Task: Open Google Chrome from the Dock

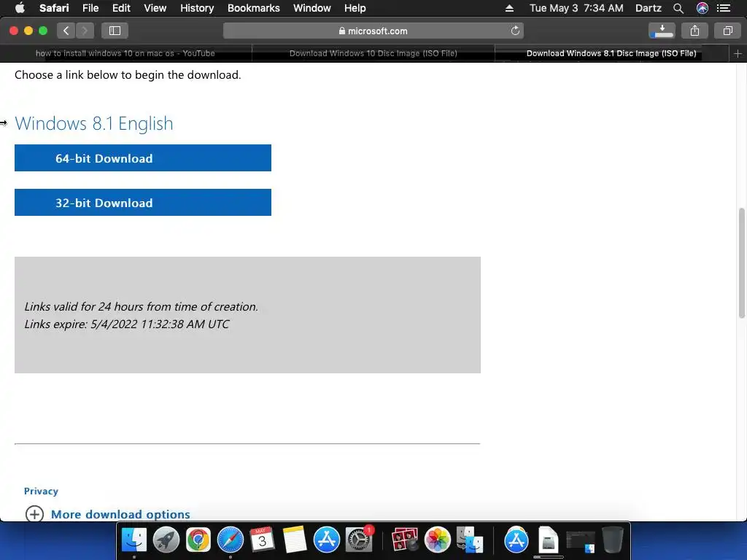Action: tap(198, 540)
